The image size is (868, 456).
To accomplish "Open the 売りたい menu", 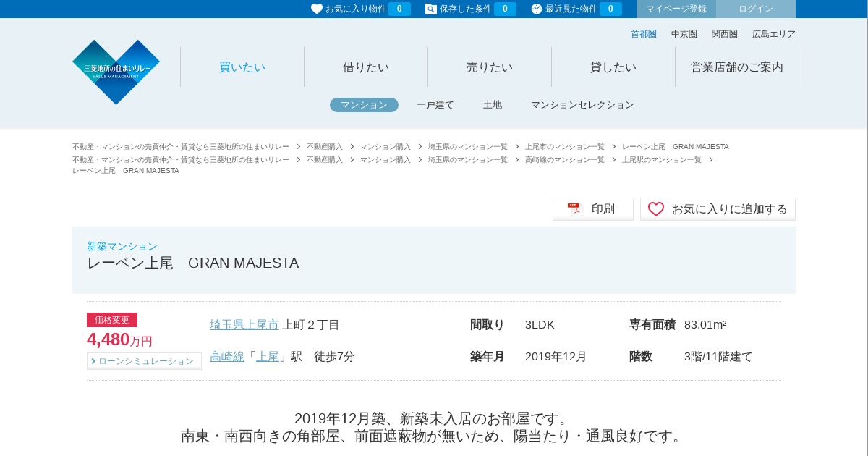I will tap(490, 67).
